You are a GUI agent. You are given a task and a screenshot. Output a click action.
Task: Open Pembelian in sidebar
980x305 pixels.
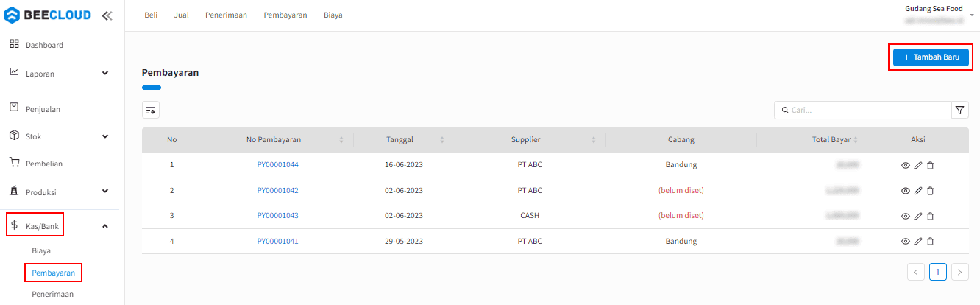click(x=44, y=164)
